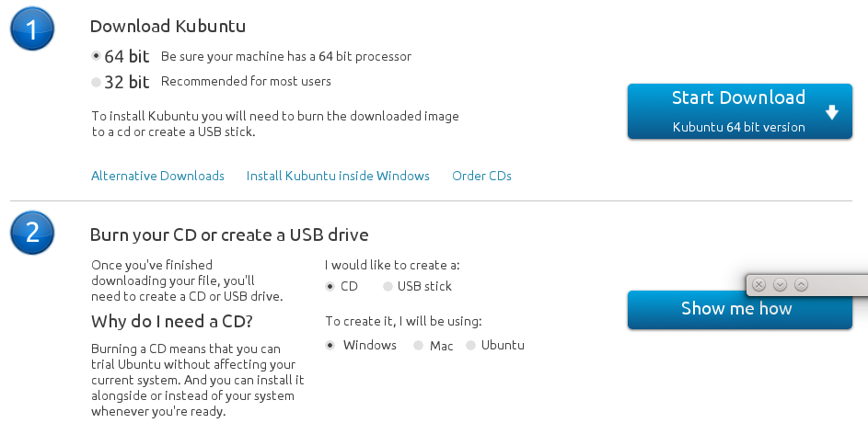Open the Alternative Downloads link
The image size is (868, 423).
[x=157, y=176]
